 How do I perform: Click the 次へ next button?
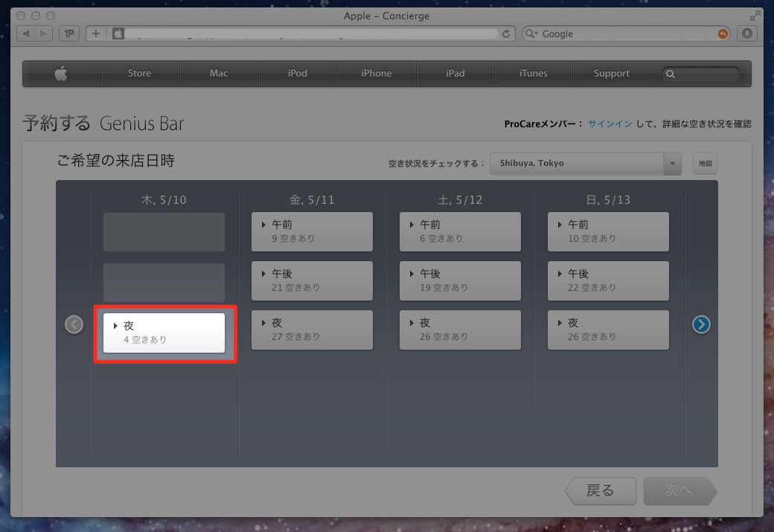pos(679,490)
